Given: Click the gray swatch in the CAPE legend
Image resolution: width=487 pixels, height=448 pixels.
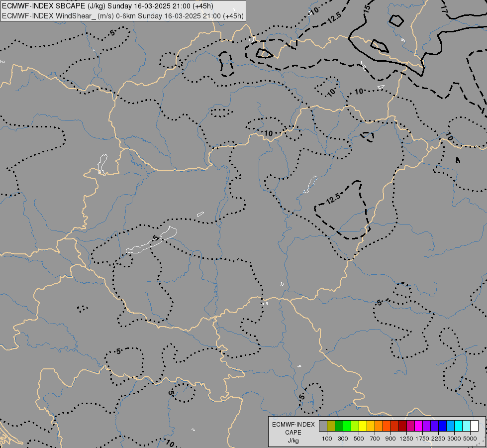Looking at the screenshot, I should point(323,426).
